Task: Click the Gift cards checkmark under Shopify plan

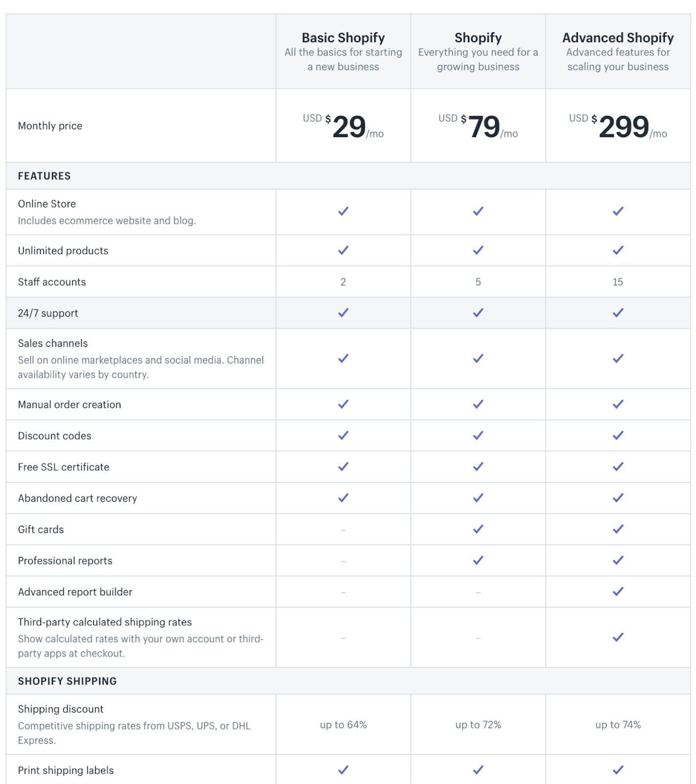Action: point(478,529)
